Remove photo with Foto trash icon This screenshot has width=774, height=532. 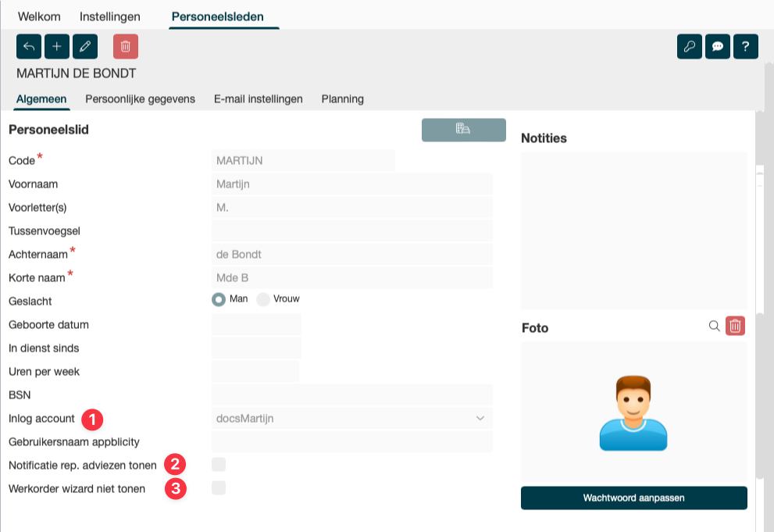(735, 327)
